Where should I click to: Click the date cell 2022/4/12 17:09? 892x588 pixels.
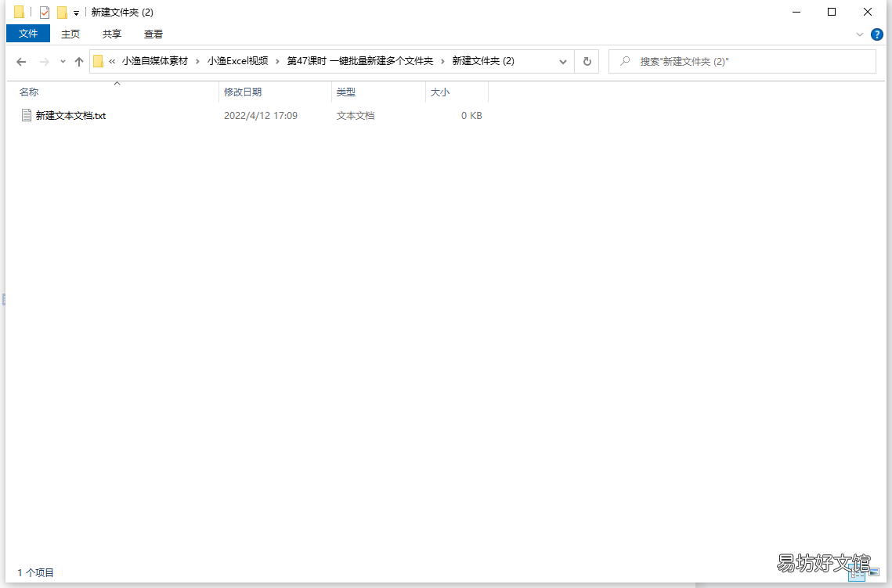coord(261,115)
